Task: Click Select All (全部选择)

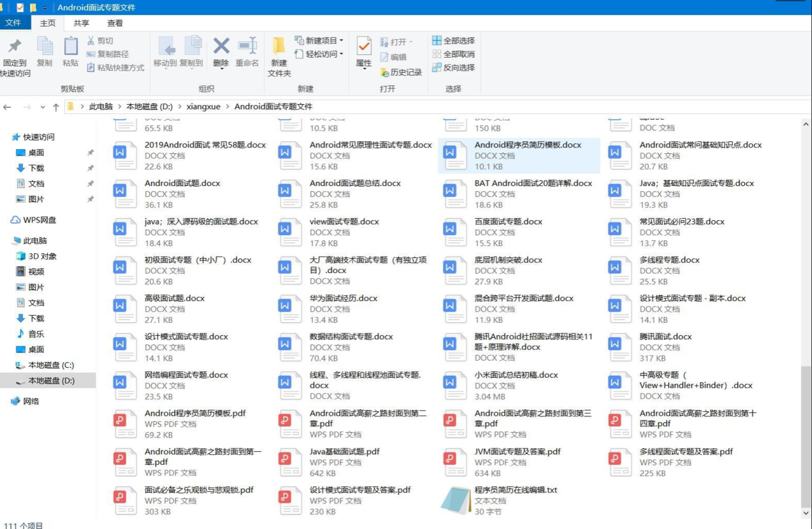Action: pyautogui.click(x=453, y=41)
